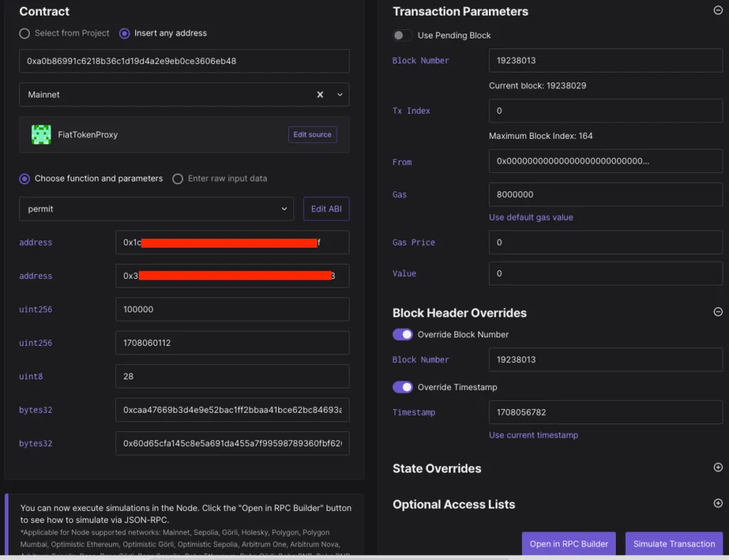Click the Edit source button
Image resolution: width=729 pixels, height=560 pixels.
(x=313, y=134)
